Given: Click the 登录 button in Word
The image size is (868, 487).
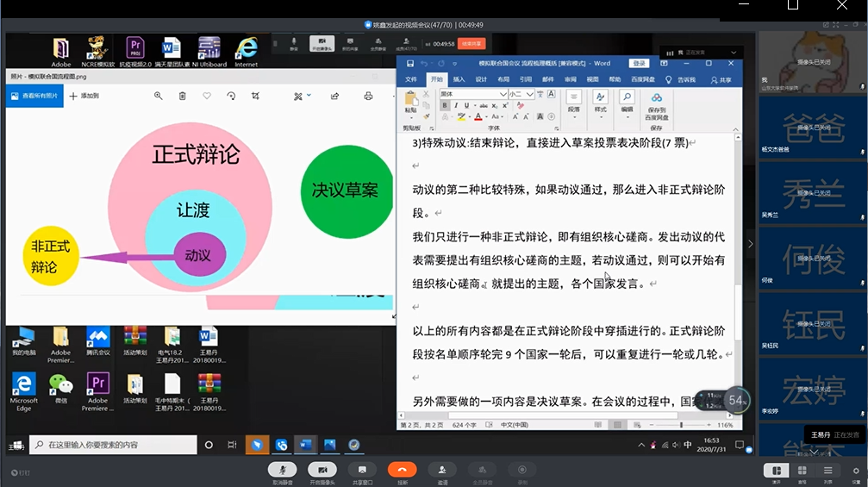Looking at the screenshot, I should click(639, 64).
